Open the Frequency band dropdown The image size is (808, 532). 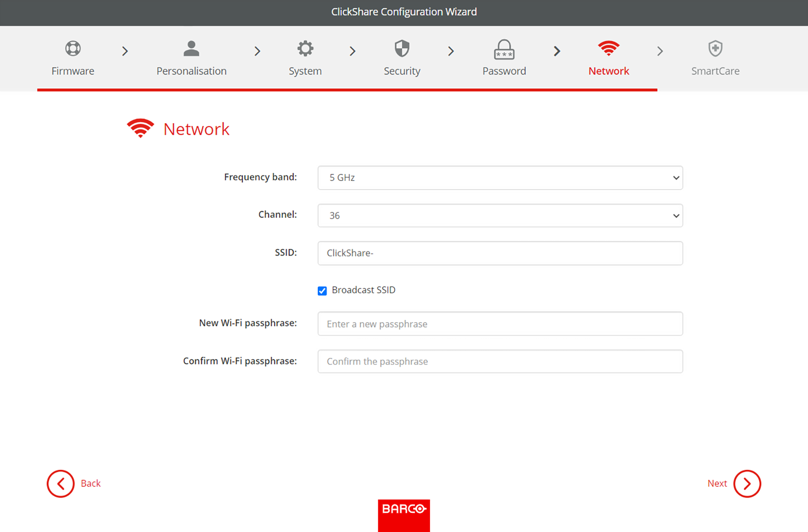[x=500, y=178]
